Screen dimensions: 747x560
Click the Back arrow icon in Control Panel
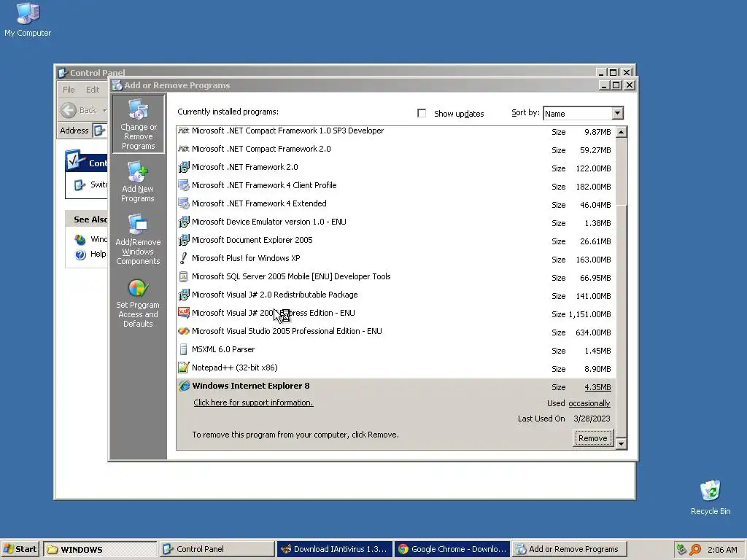[69, 110]
